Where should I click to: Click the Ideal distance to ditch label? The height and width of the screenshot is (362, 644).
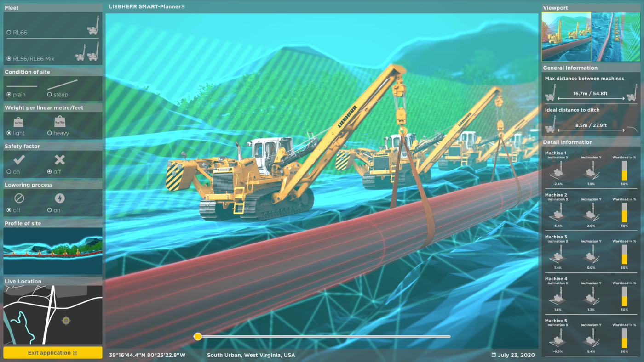(572, 110)
